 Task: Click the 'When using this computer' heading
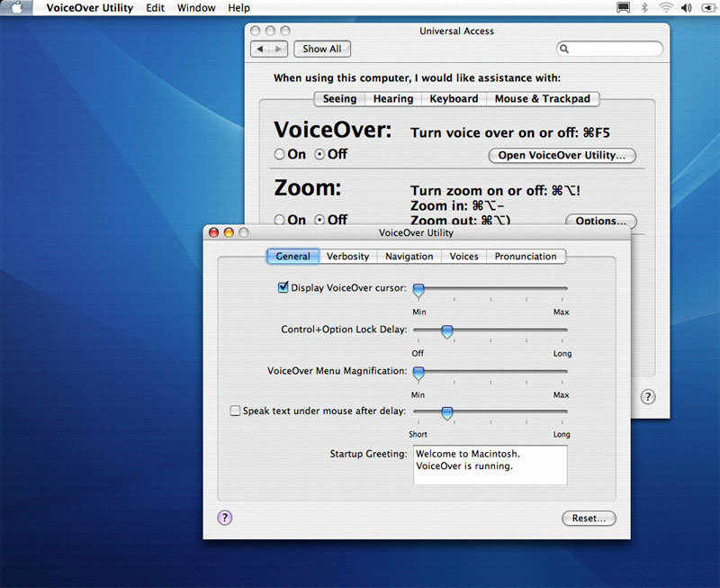pos(417,78)
